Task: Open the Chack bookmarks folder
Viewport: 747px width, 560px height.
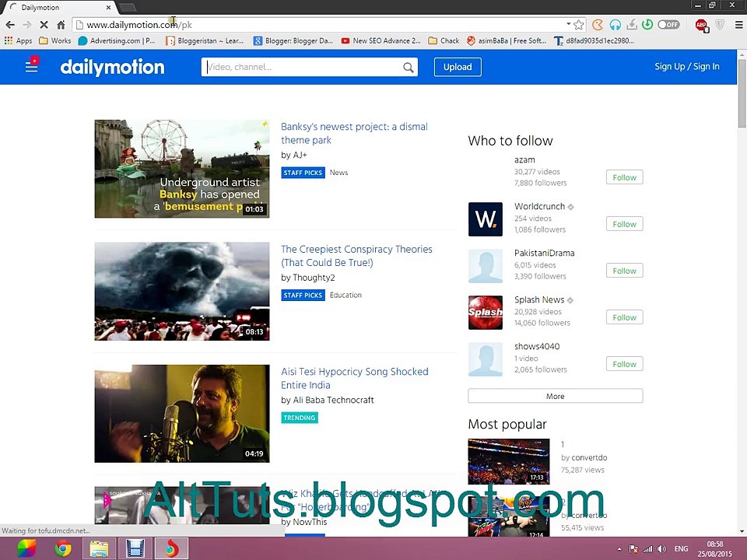Action: [x=444, y=41]
